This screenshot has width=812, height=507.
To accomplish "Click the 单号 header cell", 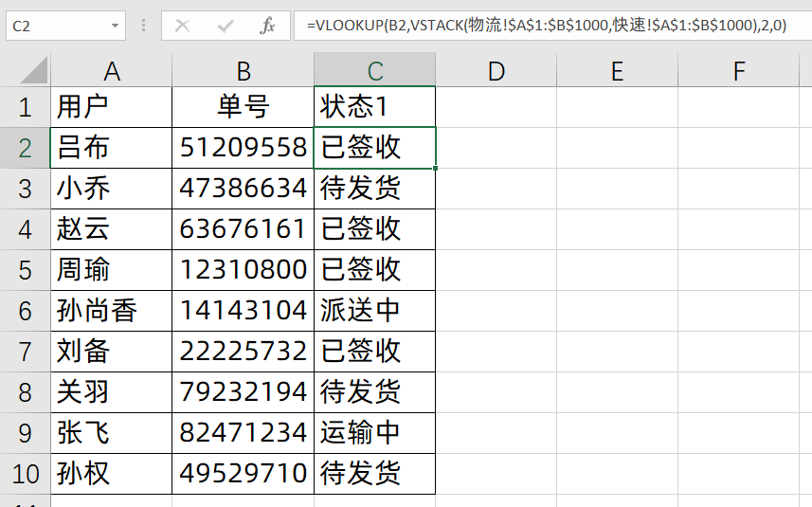I will click(x=243, y=107).
